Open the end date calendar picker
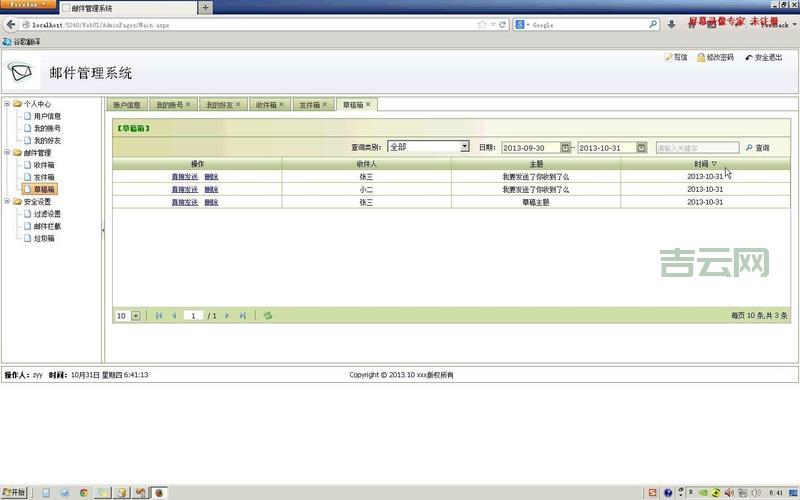 tap(641, 148)
